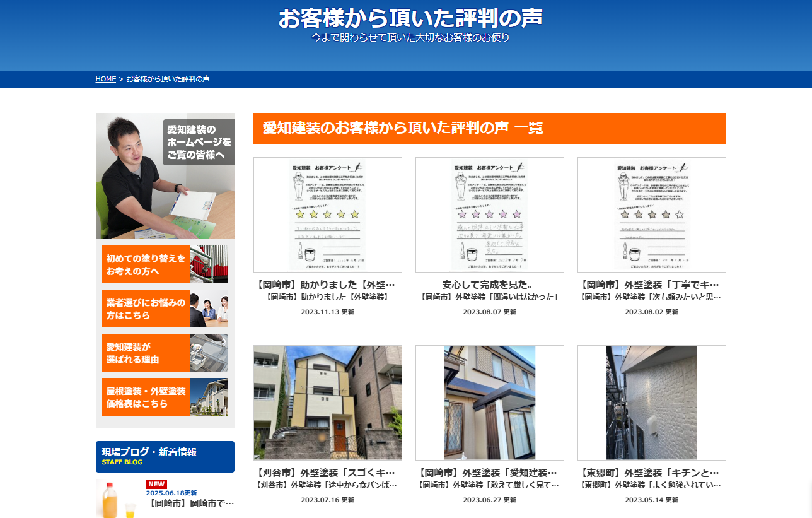This screenshot has width=812, height=518.
Task: Open the 刈谷市 three-story house photo
Action: (x=328, y=403)
